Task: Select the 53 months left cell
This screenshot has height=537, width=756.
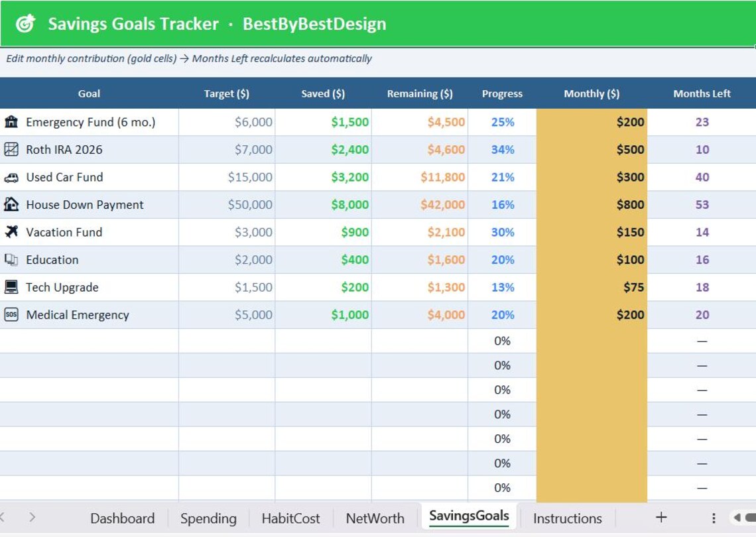Action: pos(702,204)
